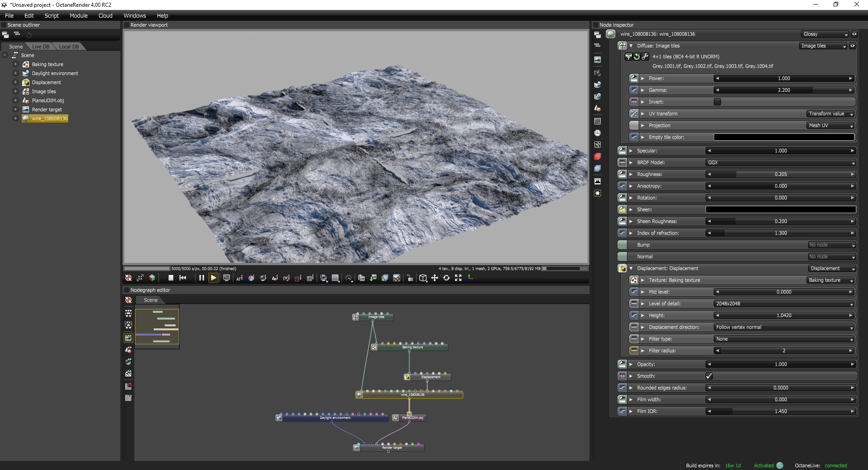Click the viewport lock icon
The width and height of the screenshot is (868, 470).
[410, 278]
